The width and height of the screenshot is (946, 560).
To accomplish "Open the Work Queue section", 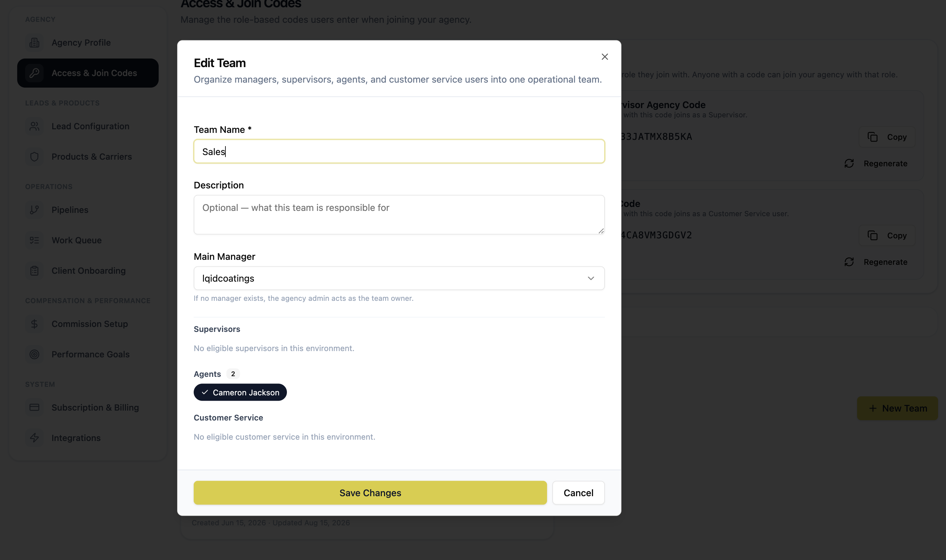I will click(88, 240).
